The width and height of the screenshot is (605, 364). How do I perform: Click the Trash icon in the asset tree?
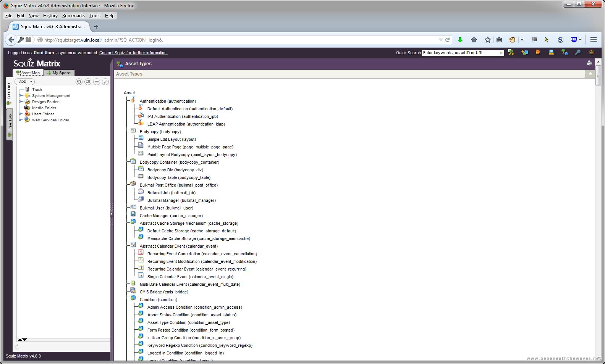click(27, 89)
